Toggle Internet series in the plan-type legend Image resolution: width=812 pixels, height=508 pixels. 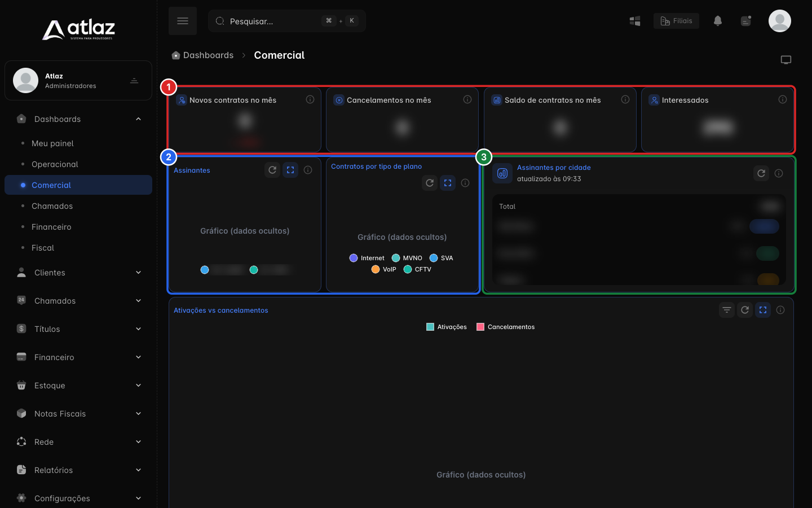tap(367, 258)
